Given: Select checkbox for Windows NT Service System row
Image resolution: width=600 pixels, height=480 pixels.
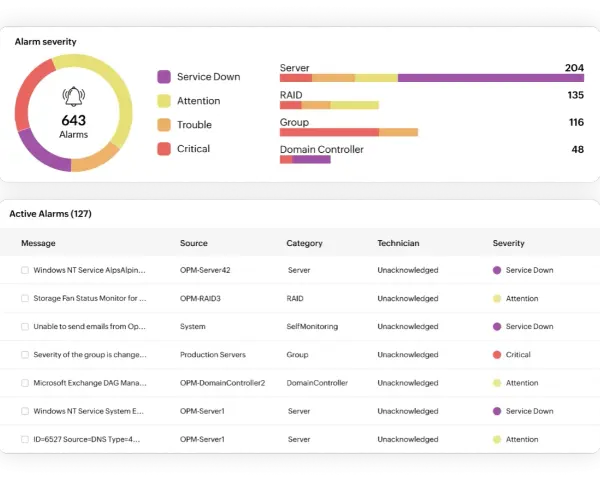Looking at the screenshot, I should point(25,411).
